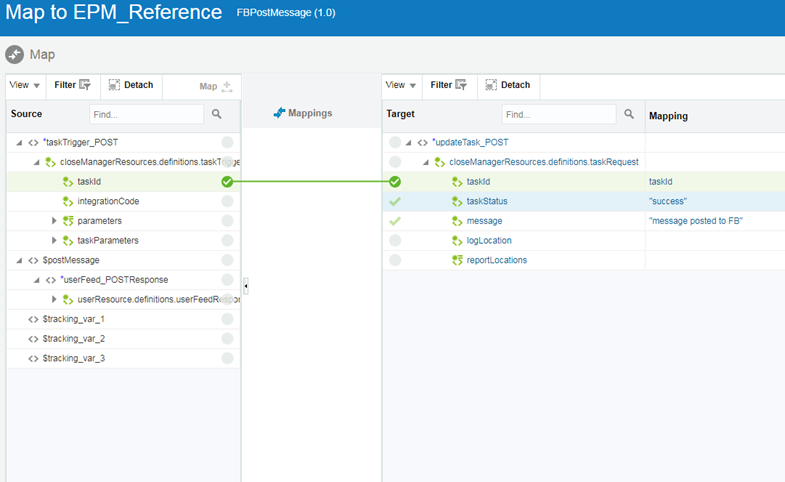Collapse target closeManagerResources taskRequest node

point(426,162)
